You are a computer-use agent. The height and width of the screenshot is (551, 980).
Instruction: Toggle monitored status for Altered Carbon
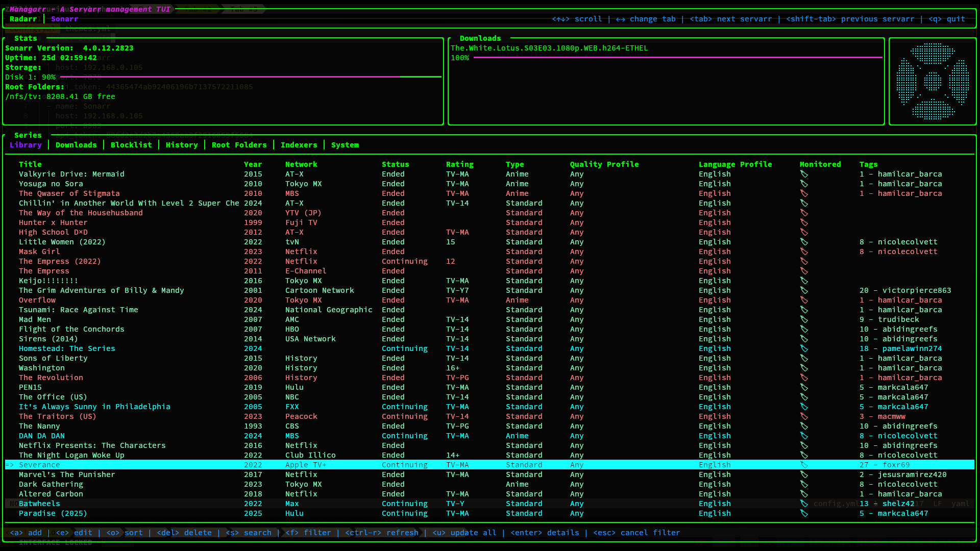(804, 494)
